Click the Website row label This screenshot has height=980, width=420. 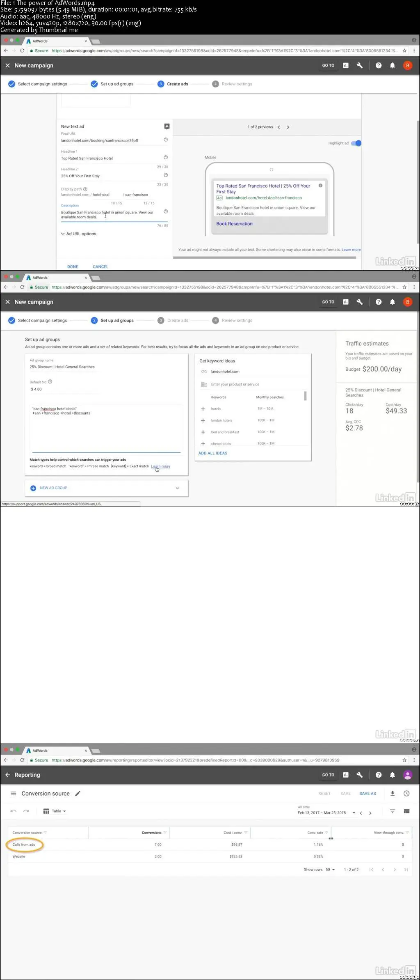(19, 856)
